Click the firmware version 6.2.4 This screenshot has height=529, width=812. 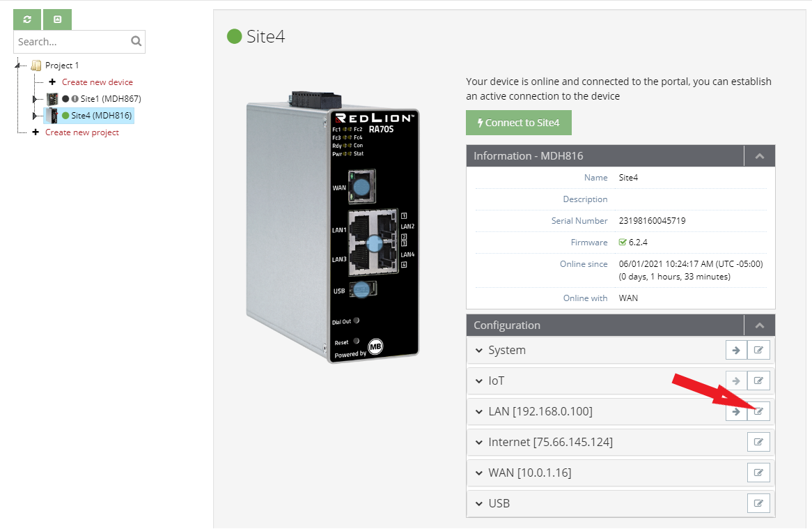click(638, 242)
